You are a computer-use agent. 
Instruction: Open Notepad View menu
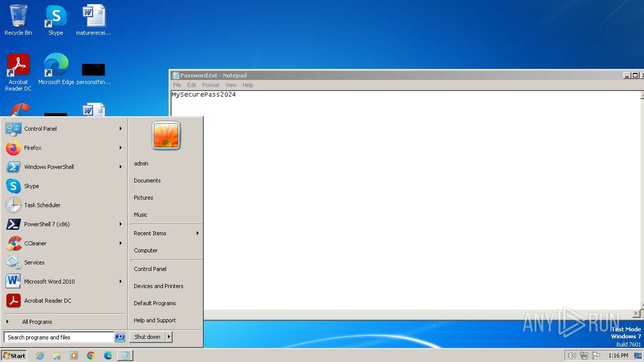[231, 85]
